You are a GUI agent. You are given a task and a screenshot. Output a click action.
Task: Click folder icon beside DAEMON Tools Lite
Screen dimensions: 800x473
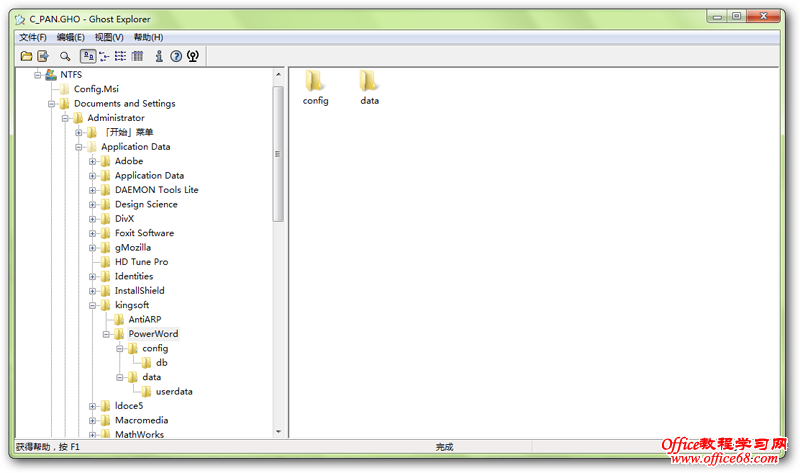(x=105, y=190)
